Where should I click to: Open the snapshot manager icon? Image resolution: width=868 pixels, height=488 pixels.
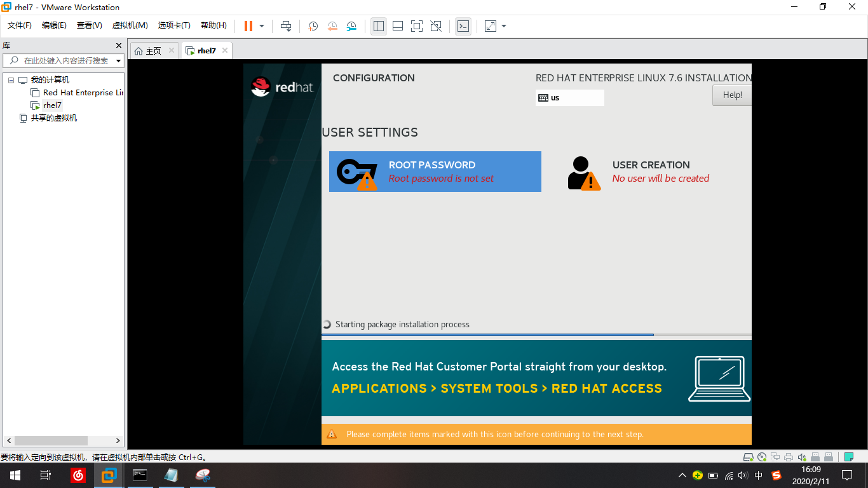(x=351, y=26)
